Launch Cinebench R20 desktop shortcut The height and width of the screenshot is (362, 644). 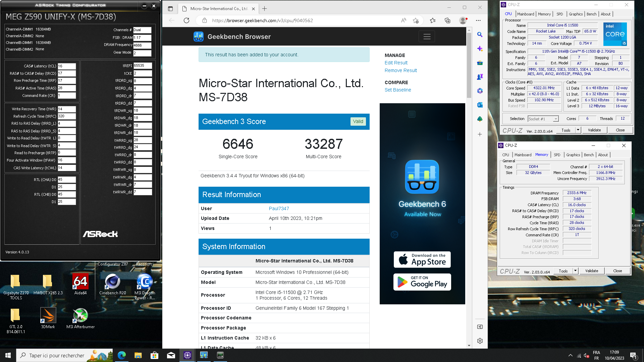pos(113,284)
